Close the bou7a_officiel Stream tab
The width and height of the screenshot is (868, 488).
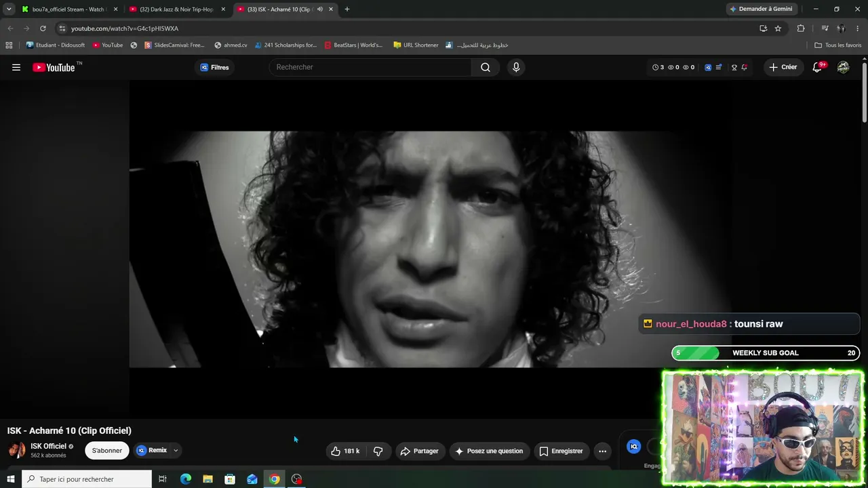point(115,9)
